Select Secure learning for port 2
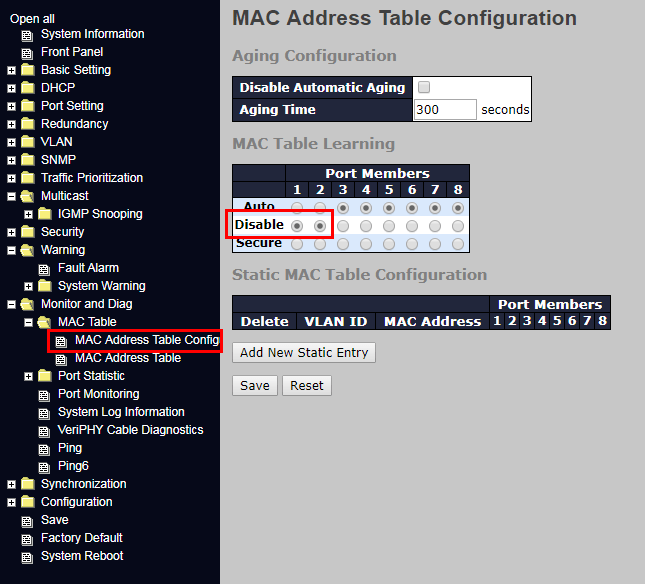Screen dimensions: 645x584 pos(320,244)
